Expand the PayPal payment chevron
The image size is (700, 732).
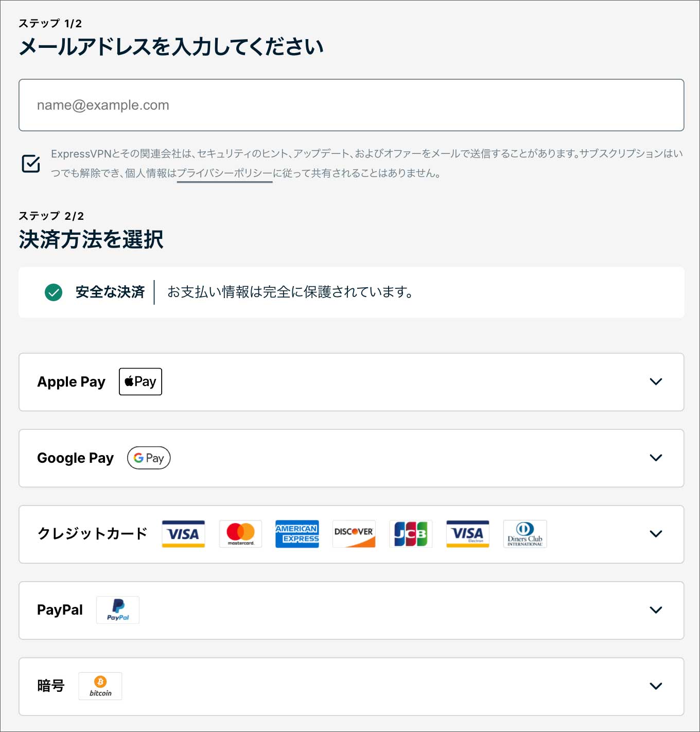tap(655, 610)
